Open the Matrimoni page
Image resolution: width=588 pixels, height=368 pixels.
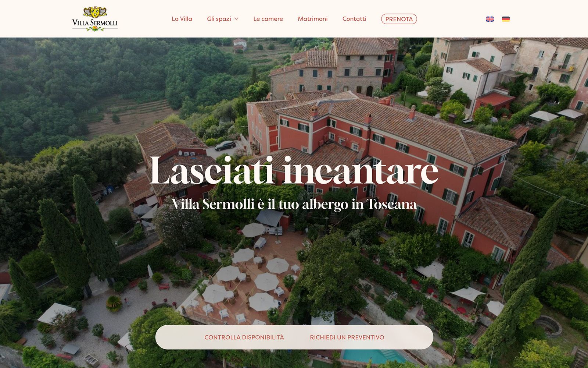pos(312,19)
